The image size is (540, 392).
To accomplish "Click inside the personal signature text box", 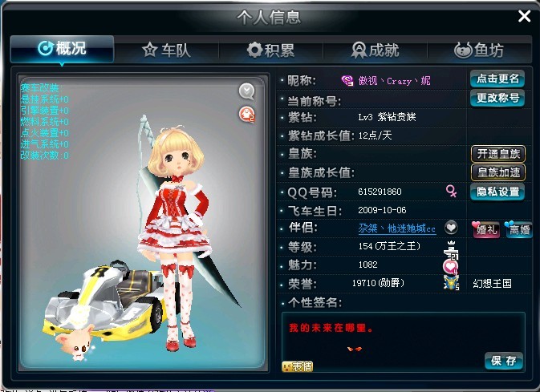I will tap(404, 342).
